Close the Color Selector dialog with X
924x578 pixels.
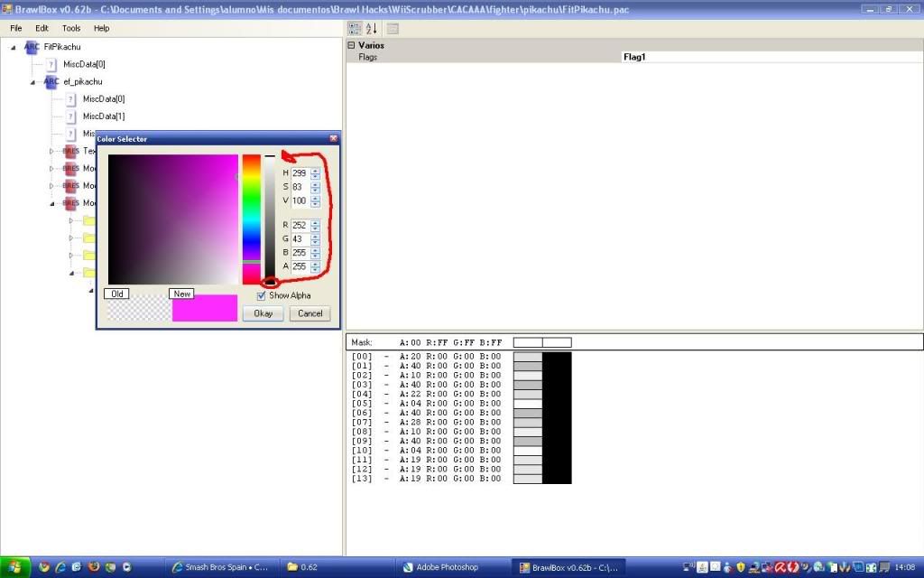pos(334,139)
